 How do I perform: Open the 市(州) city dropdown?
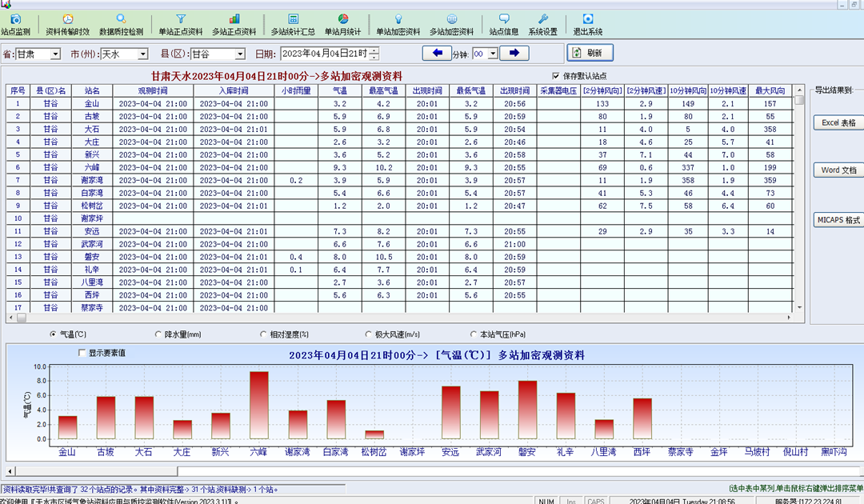pos(143,54)
